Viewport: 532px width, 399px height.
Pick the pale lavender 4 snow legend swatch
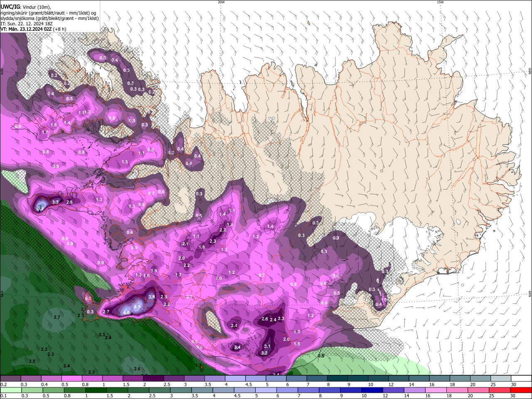235,378
